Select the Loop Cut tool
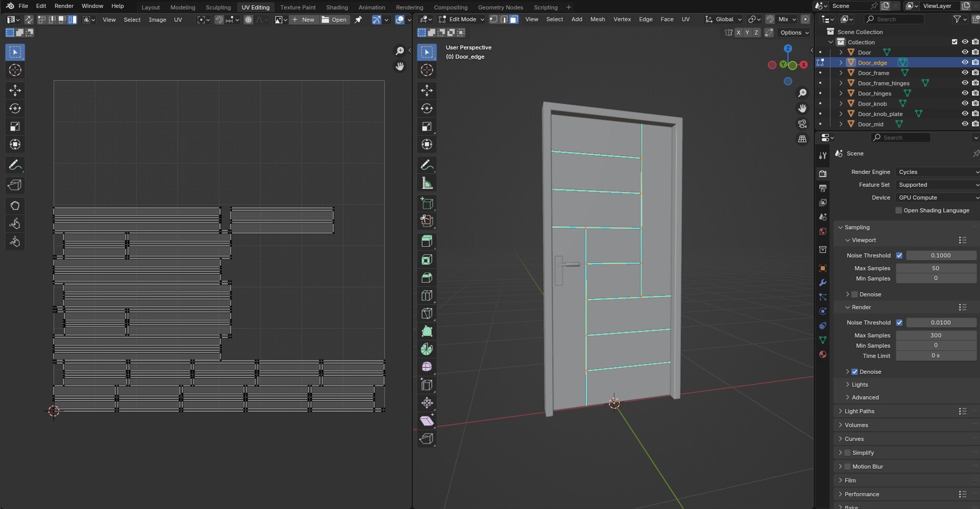 click(x=427, y=295)
